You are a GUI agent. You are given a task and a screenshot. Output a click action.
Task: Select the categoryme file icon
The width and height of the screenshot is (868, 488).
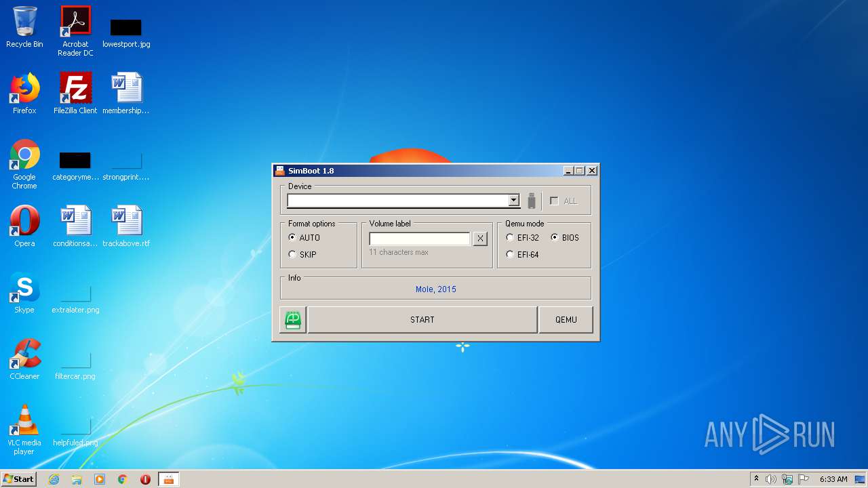click(75, 166)
